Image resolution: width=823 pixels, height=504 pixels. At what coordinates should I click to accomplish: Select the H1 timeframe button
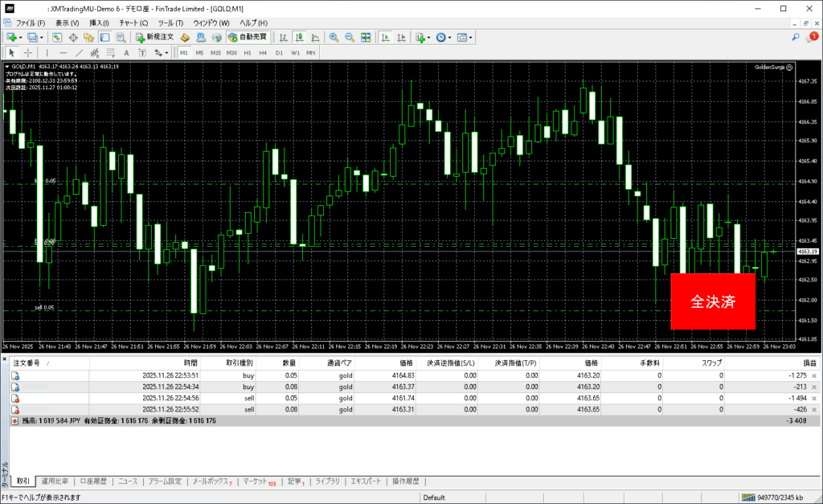click(x=248, y=52)
